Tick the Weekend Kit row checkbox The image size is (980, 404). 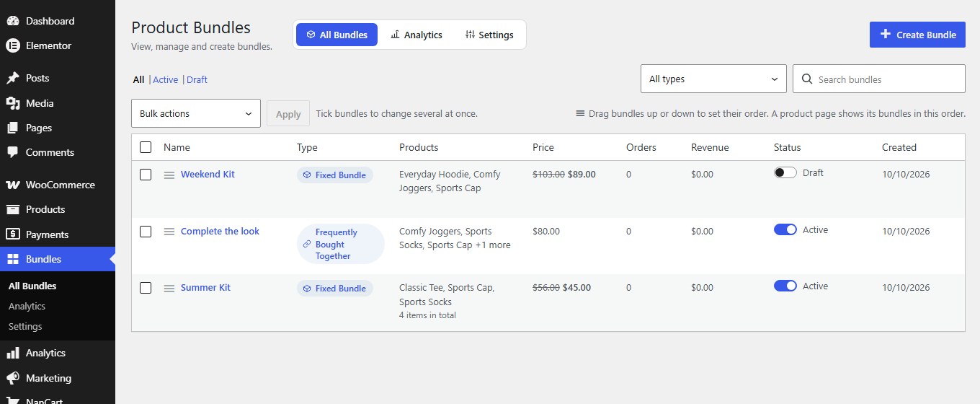146,175
